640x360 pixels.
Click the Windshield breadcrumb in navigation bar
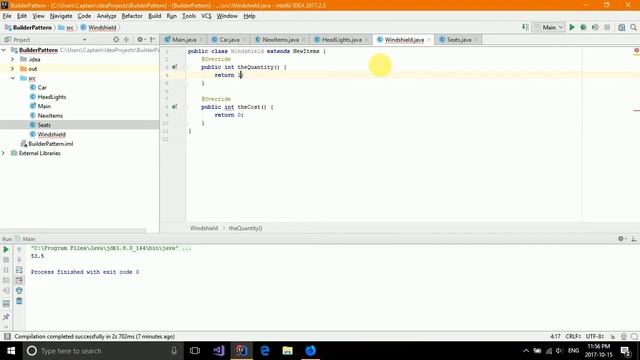98,27
